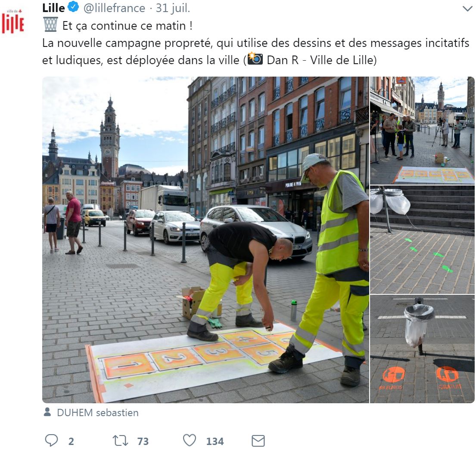
Task: Open top-right photo of people on square
Action: [422, 130]
